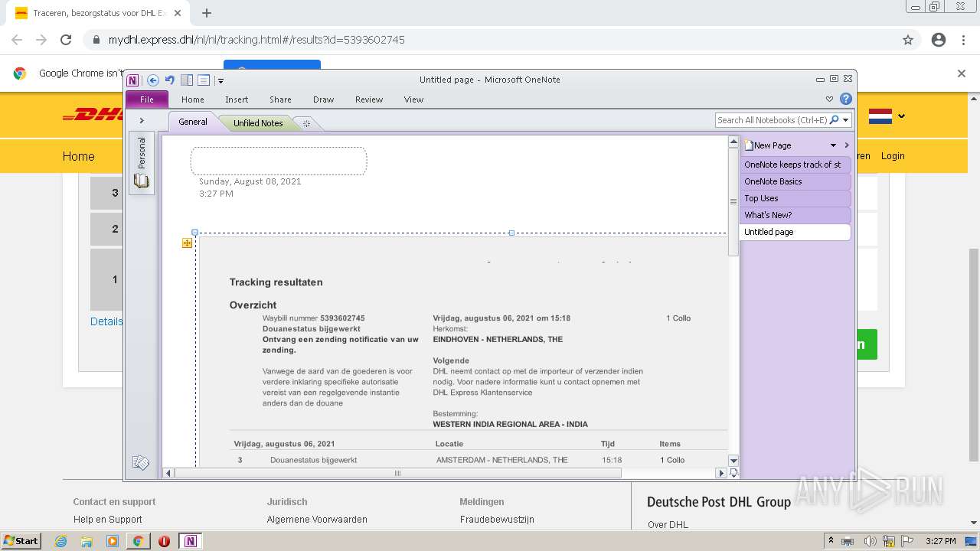This screenshot has height=551, width=980.
Task: Click OneNote horizontal scrollbar left arrow
Action: click(169, 473)
